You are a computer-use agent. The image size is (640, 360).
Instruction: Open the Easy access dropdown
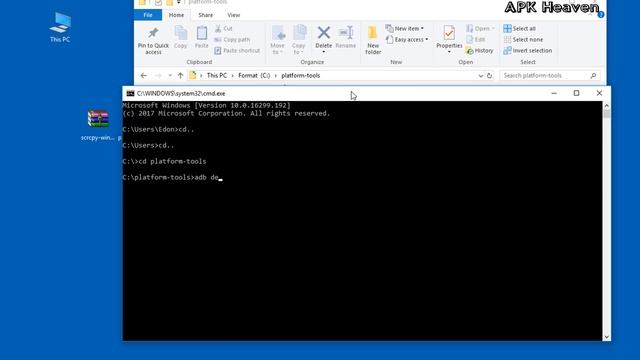click(407, 40)
